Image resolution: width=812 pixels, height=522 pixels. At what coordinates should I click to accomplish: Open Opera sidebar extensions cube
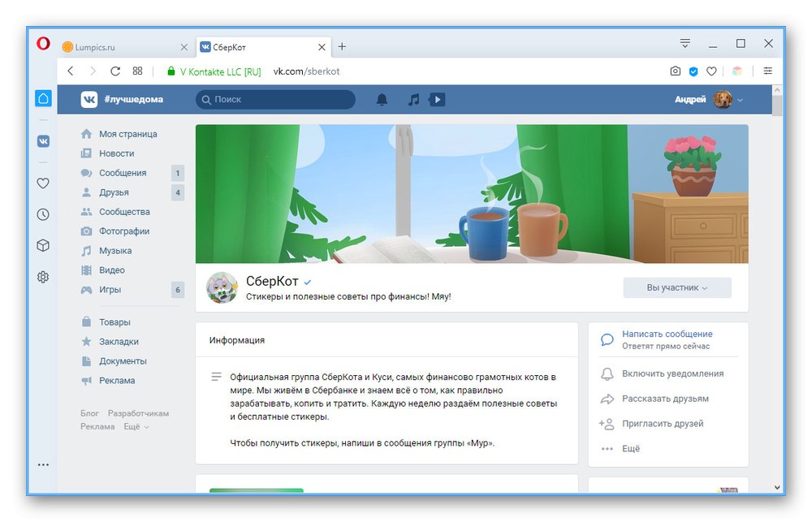[44, 245]
